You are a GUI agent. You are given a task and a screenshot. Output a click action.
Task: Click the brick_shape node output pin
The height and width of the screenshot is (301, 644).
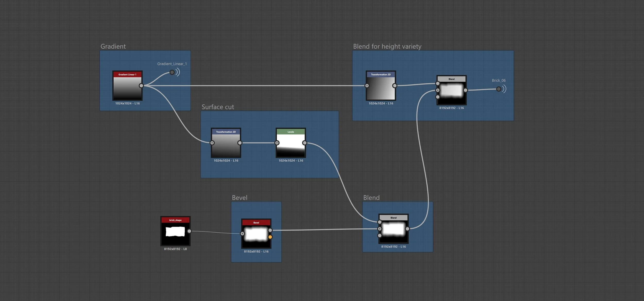[x=189, y=231]
